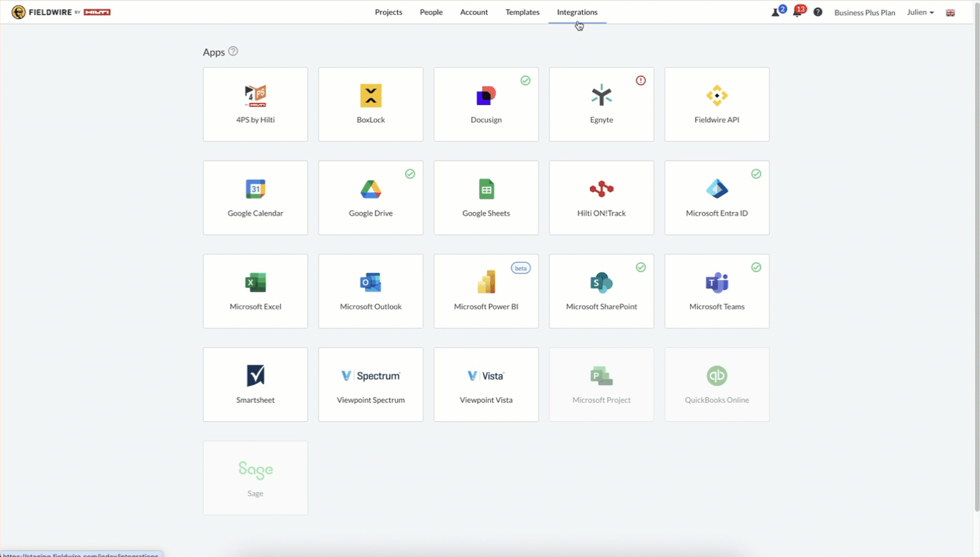The height and width of the screenshot is (557, 980).
Task: Select the Smartsheet app icon
Action: (255, 376)
